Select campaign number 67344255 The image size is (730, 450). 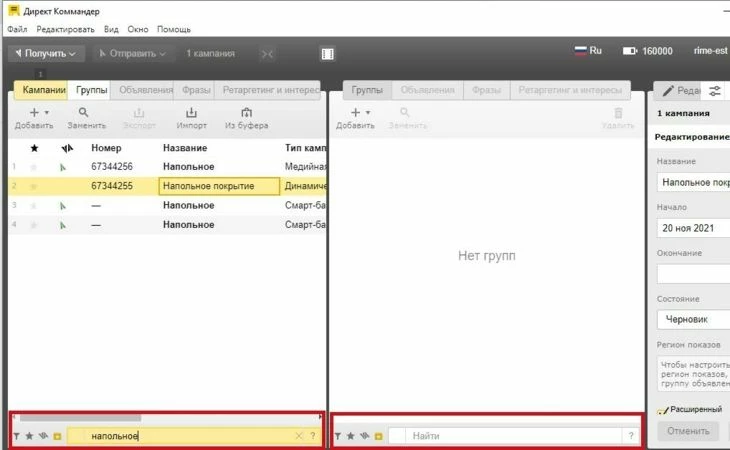point(112,186)
